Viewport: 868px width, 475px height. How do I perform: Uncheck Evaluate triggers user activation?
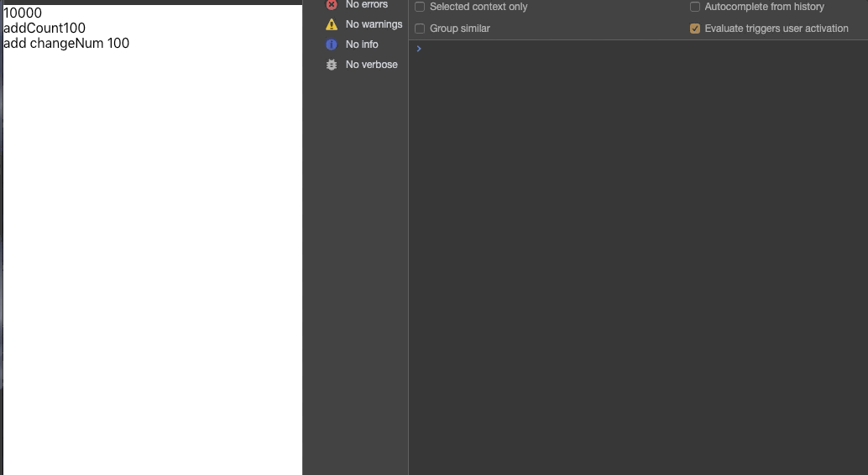click(695, 29)
